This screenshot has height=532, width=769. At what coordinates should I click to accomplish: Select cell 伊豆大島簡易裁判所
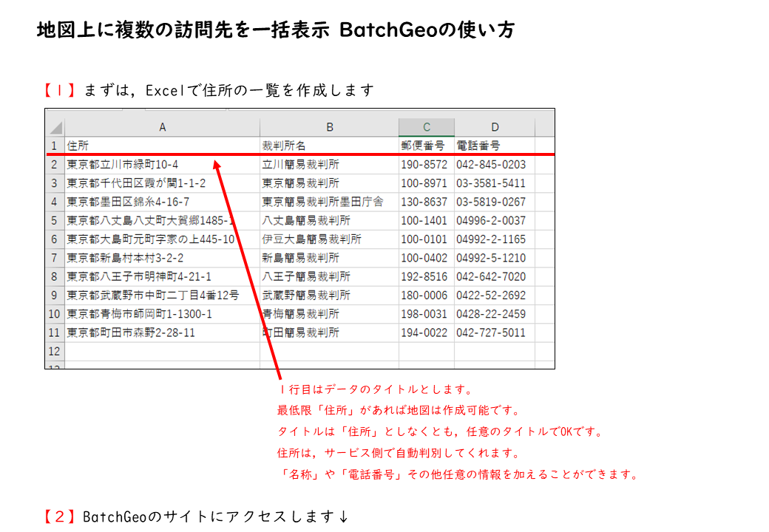coord(330,239)
